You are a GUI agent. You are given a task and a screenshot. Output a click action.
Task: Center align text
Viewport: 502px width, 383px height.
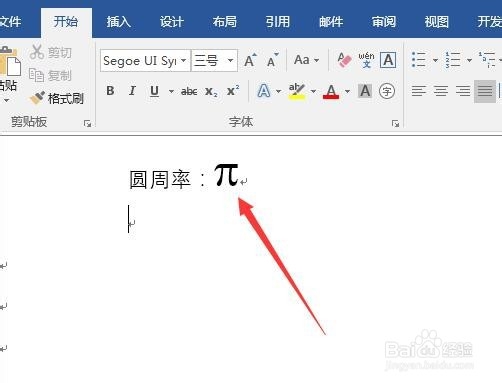[x=441, y=91]
